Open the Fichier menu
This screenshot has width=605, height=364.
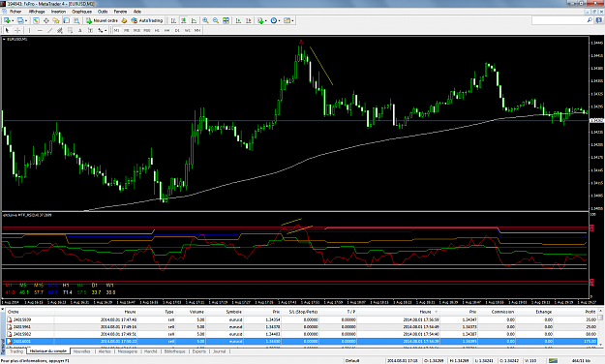15,12
